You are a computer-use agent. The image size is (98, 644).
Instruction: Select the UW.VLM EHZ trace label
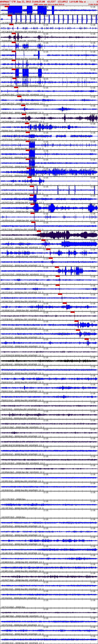point(22,32)
